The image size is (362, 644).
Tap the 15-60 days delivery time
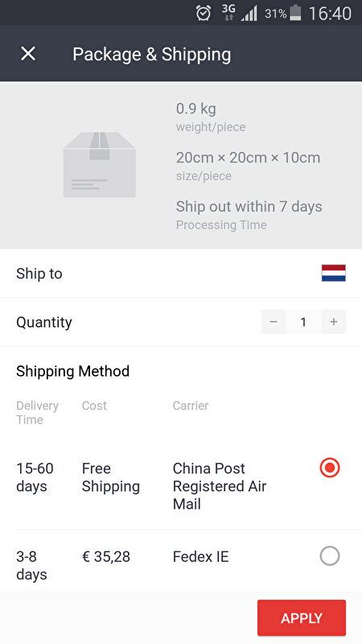point(35,477)
